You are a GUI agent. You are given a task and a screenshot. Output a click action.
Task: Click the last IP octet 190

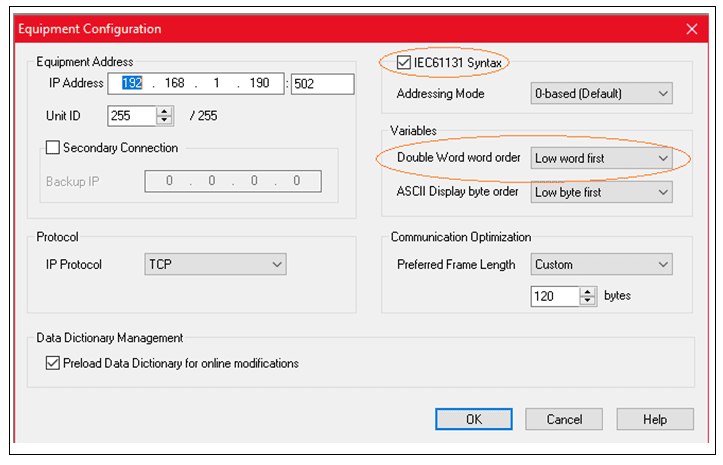(260, 83)
